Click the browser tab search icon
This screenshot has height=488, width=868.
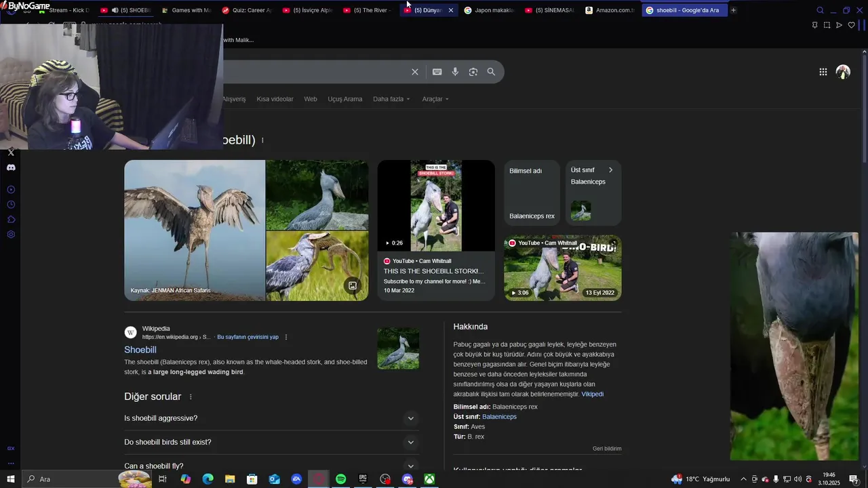(x=820, y=10)
